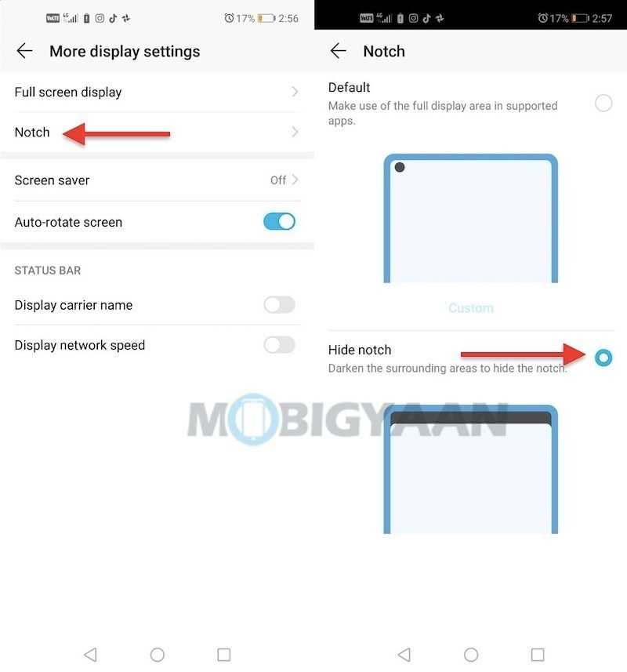Select the Hide notch radio option
This screenshot has width=627, height=672.
[603, 358]
